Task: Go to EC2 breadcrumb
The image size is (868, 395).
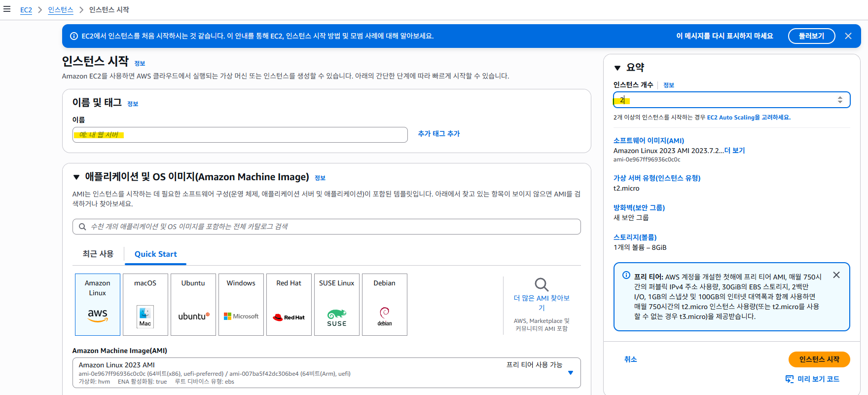Action: point(26,10)
